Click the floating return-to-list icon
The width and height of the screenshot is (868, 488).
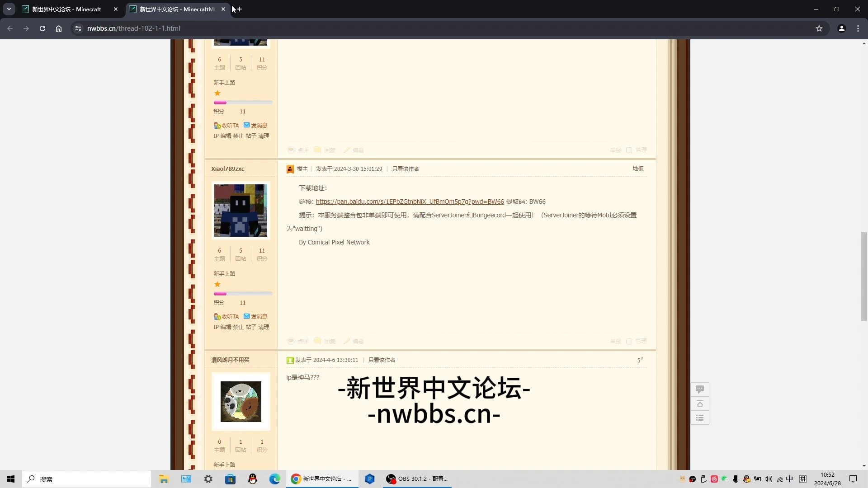(700, 418)
